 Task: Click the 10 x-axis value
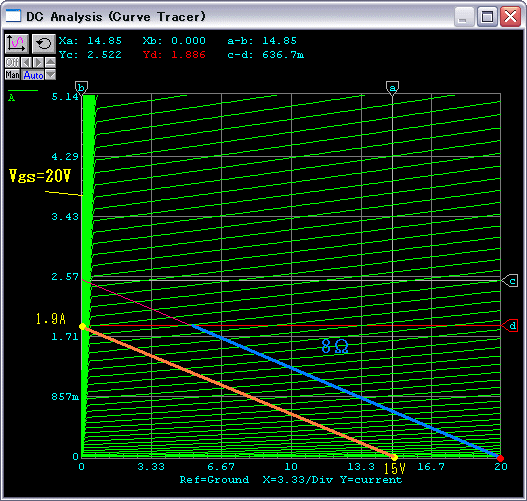point(291,467)
